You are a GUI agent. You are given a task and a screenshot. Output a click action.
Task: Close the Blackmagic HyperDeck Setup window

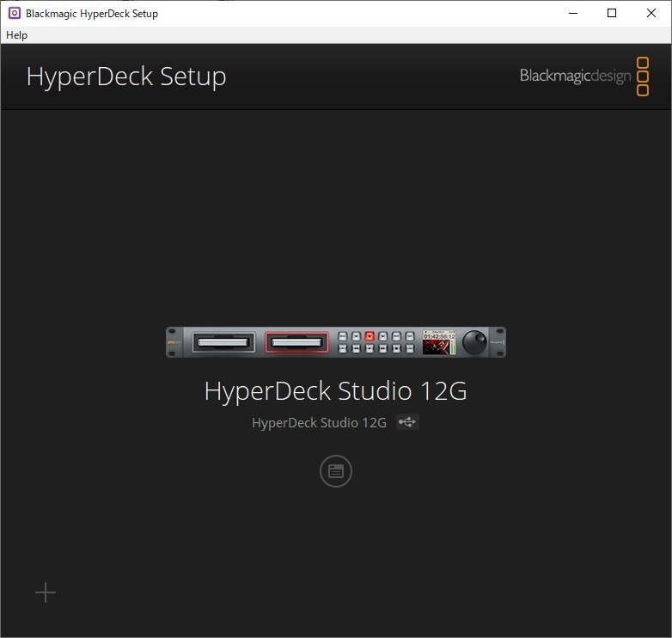pyautogui.click(x=651, y=13)
